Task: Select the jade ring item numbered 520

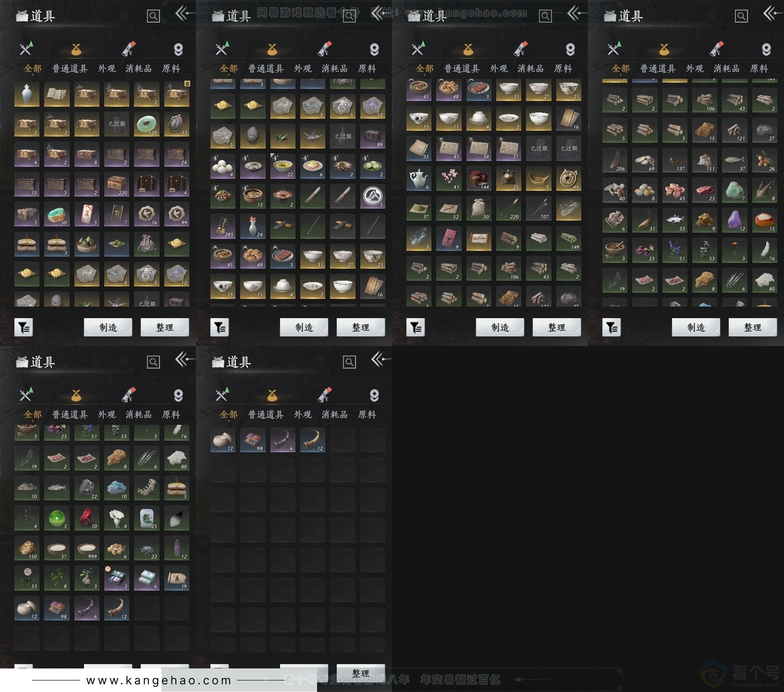Action: click(x=147, y=124)
